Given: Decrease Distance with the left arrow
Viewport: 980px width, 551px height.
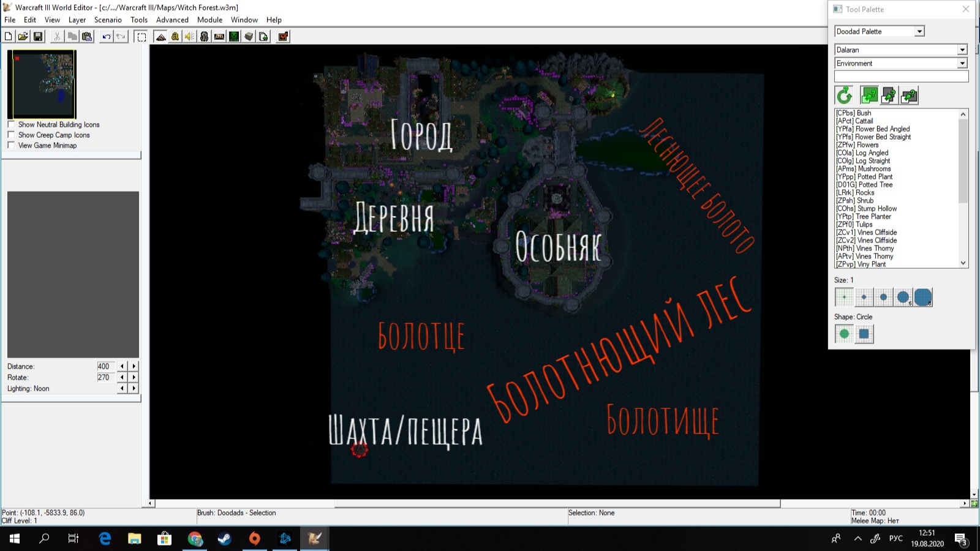Looking at the screenshot, I should pos(123,366).
